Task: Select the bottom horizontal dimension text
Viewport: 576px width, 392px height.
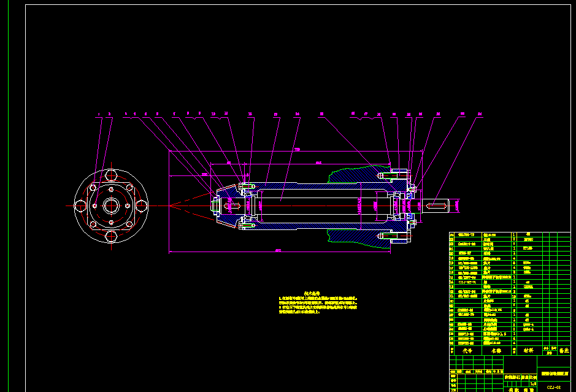Action: tap(278, 250)
